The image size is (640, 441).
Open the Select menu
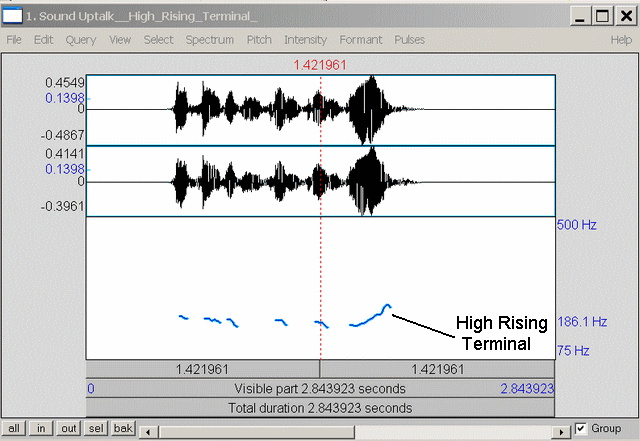pyautogui.click(x=158, y=40)
